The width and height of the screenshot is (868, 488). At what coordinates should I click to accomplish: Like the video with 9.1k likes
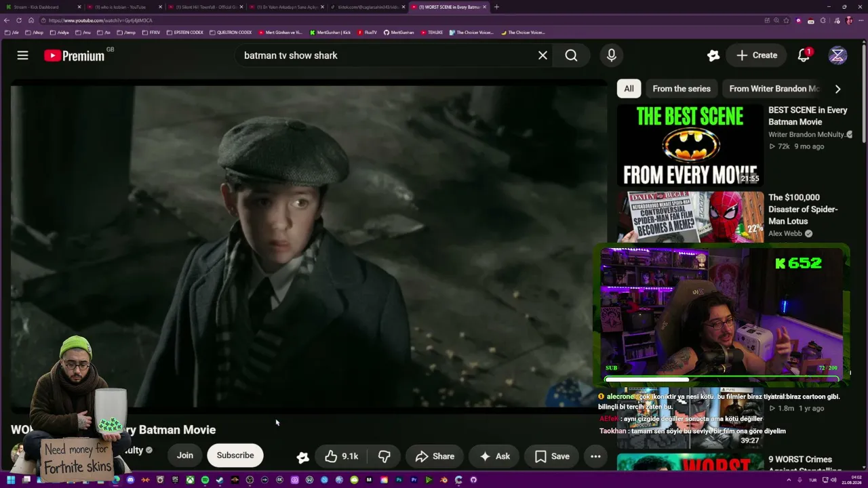coord(341,457)
